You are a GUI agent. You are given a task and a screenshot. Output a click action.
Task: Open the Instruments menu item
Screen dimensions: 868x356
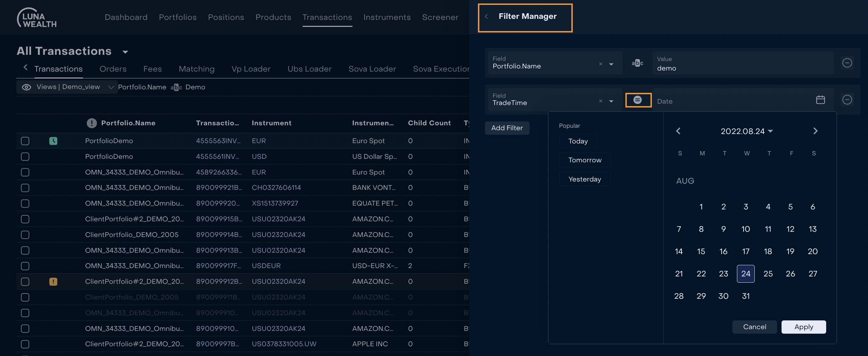pos(387,17)
